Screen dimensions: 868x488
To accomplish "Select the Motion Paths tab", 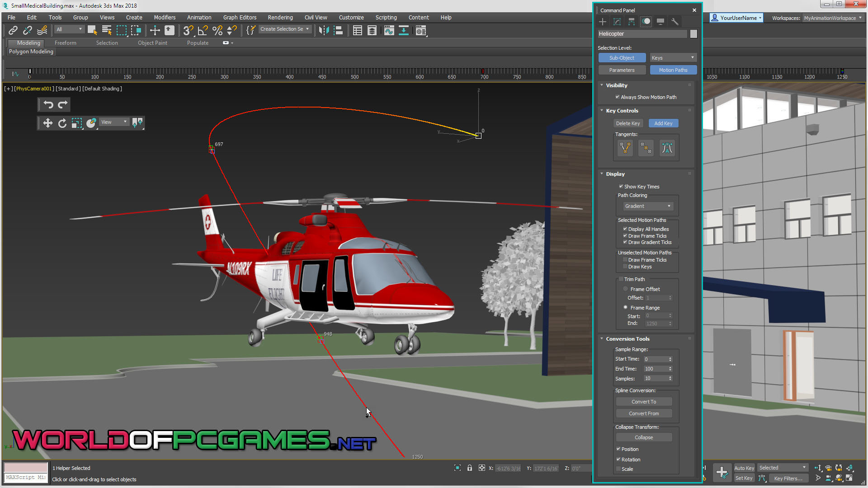I will (x=672, y=70).
